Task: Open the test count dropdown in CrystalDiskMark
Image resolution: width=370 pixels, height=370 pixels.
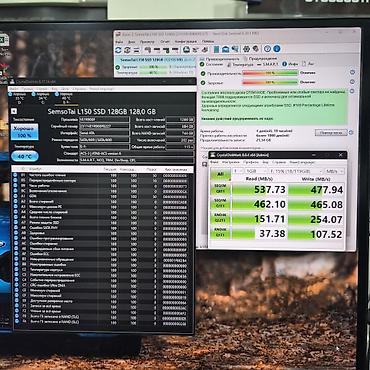Action: [238, 171]
